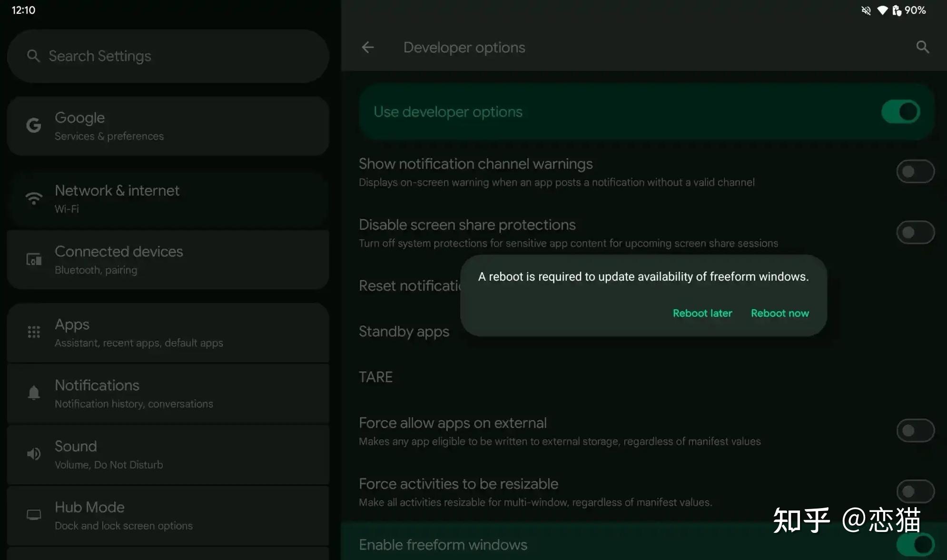The image size is (947, 560).
Task: Click the Connected devices icon
Action: click(33, 259)
